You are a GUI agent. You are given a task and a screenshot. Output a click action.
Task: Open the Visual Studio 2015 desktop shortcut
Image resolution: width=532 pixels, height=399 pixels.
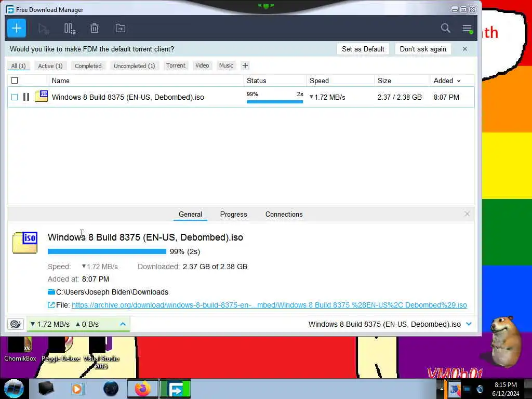pyautogui.click(x=101, y=353)
